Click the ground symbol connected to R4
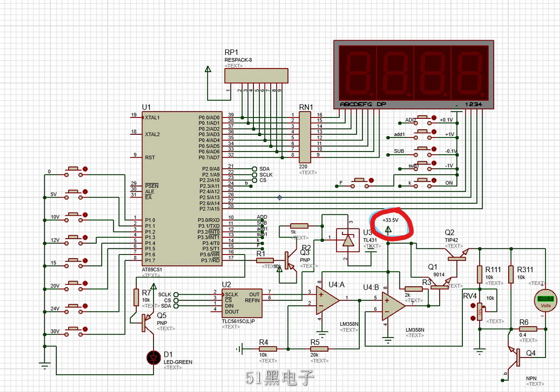 (x=240, y=349)
